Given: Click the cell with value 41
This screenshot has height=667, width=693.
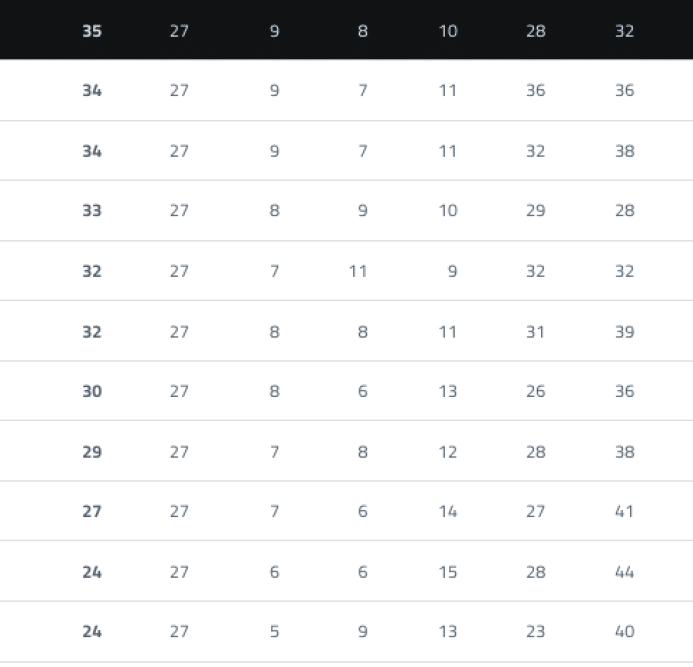Looking at the screenshot, I should [x=624, y=511].
